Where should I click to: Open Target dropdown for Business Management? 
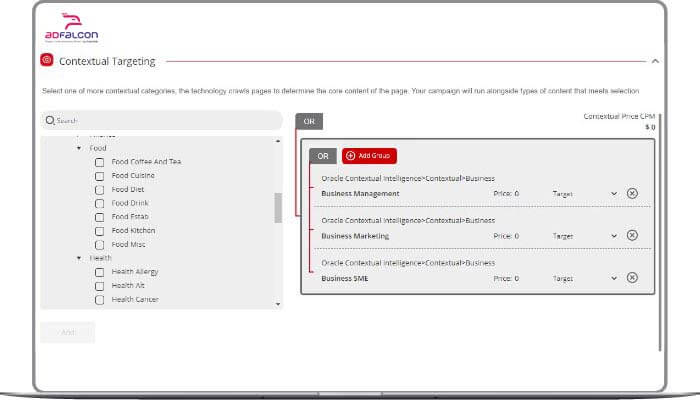click(x=614, y=193)
